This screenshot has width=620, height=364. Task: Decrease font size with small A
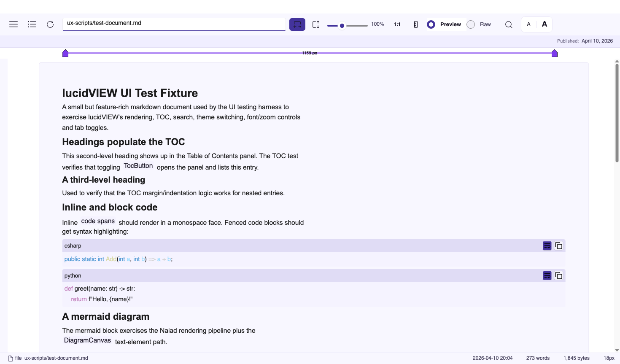pyautogui.click(x=529, y=24)
